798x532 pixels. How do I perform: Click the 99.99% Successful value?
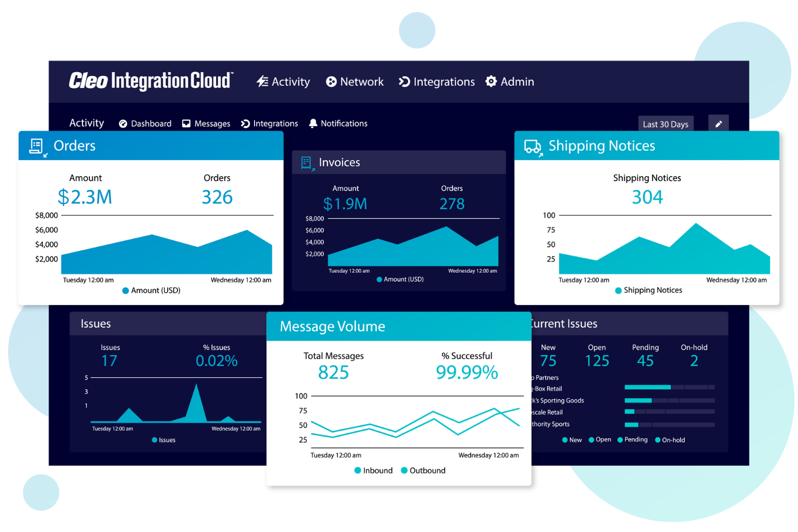point(466,372)
